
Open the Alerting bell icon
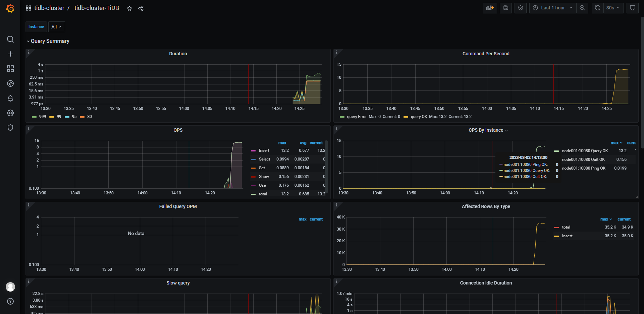pos(10,98)
